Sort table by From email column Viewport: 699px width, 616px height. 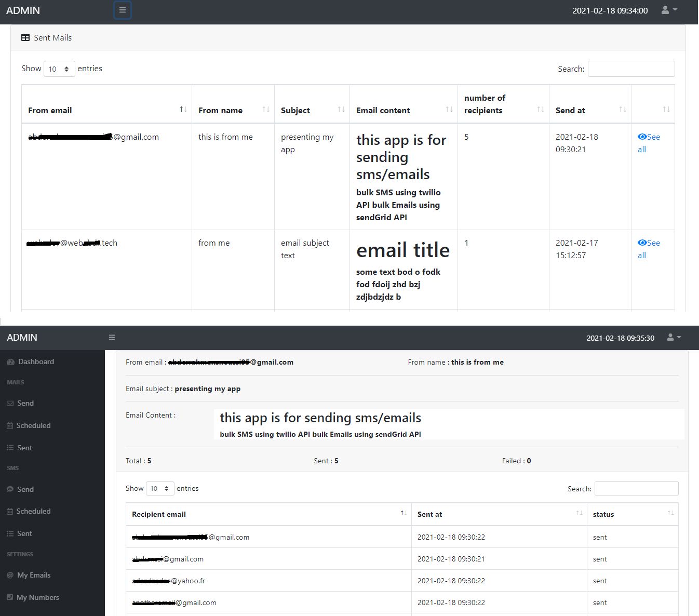[183, 110]
